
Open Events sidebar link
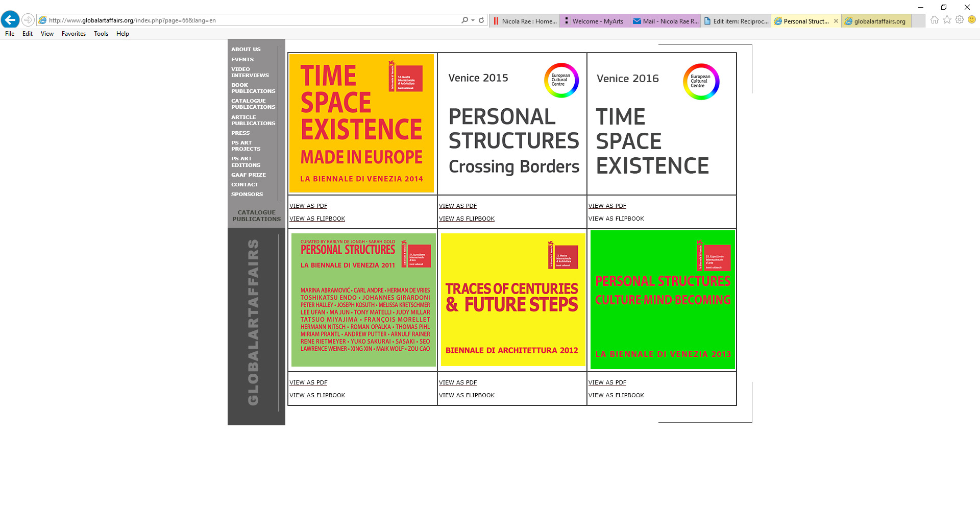coord(242,60)
